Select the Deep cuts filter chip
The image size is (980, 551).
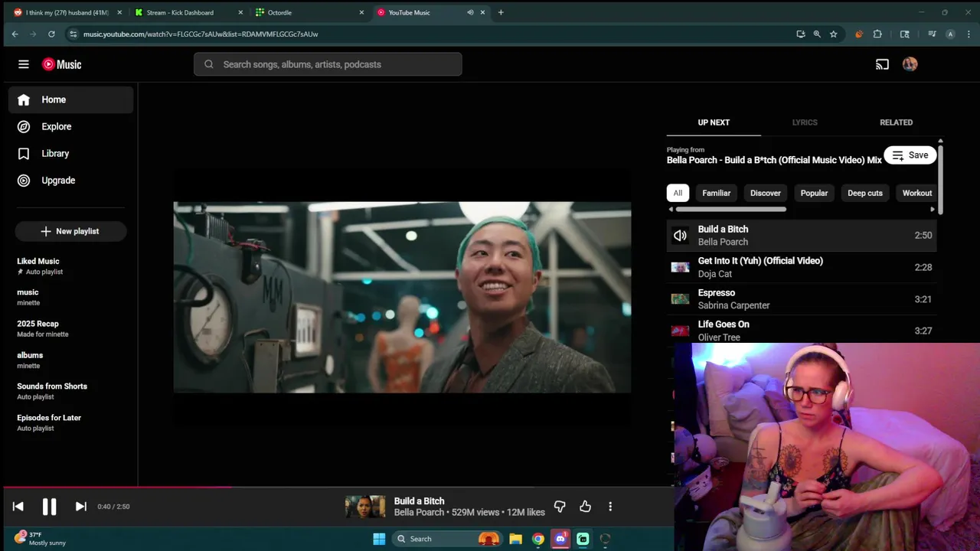tap(865, 193)
